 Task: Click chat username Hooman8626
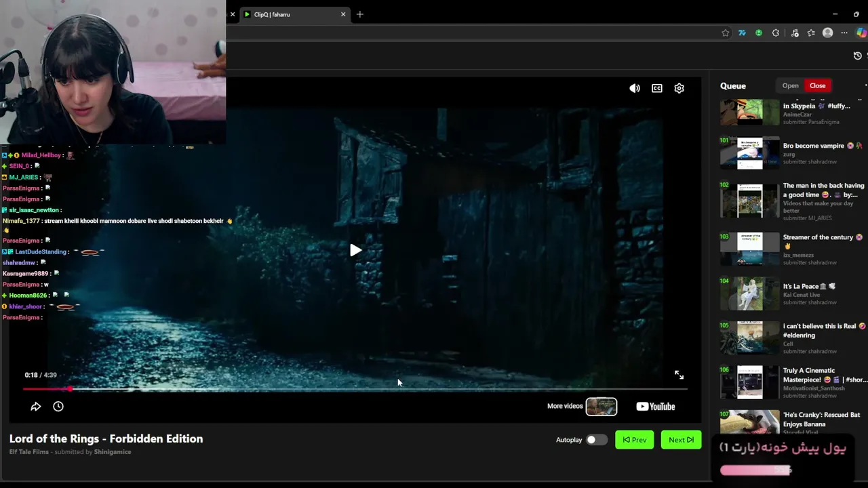click(x=28, y=296)
